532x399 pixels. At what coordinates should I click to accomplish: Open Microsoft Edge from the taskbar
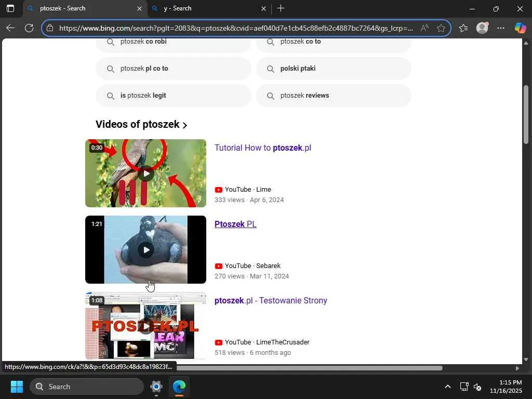point(179,387)
